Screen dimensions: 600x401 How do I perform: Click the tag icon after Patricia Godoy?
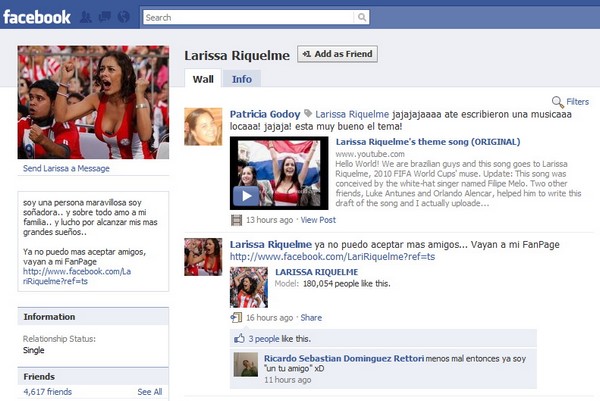pyautogui.click(x=308, y=114)
